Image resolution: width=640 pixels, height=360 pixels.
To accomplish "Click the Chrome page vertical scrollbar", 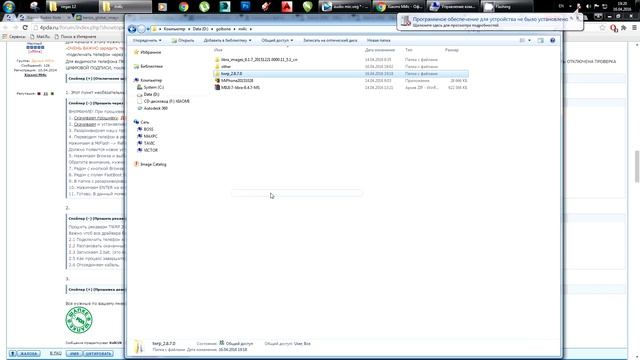I will click(x=637, y=167).
